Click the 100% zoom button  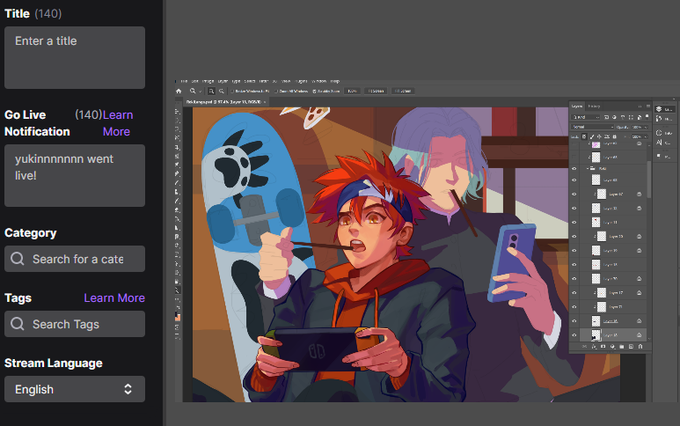352,91
